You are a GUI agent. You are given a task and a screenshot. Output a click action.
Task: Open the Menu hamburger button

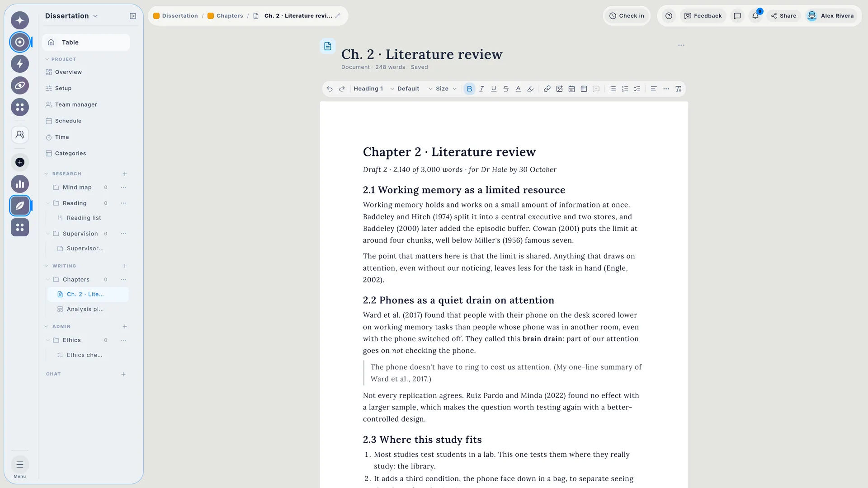tap(20, 465)
